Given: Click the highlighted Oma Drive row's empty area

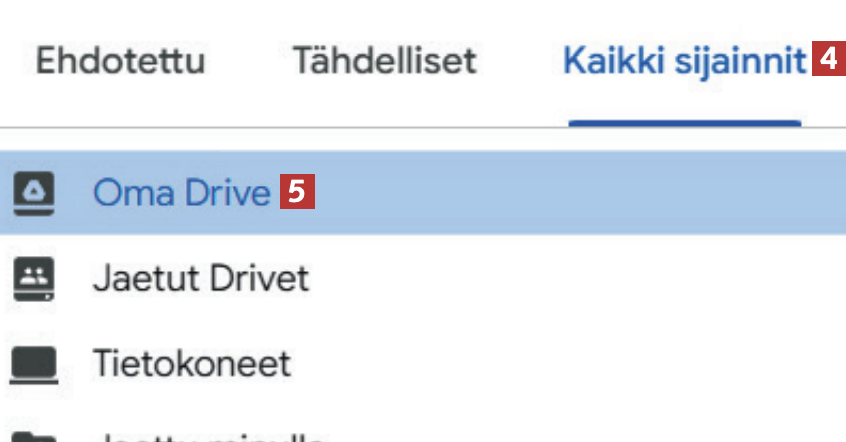Looking at the screenshot, I should [x=580, y=192].
